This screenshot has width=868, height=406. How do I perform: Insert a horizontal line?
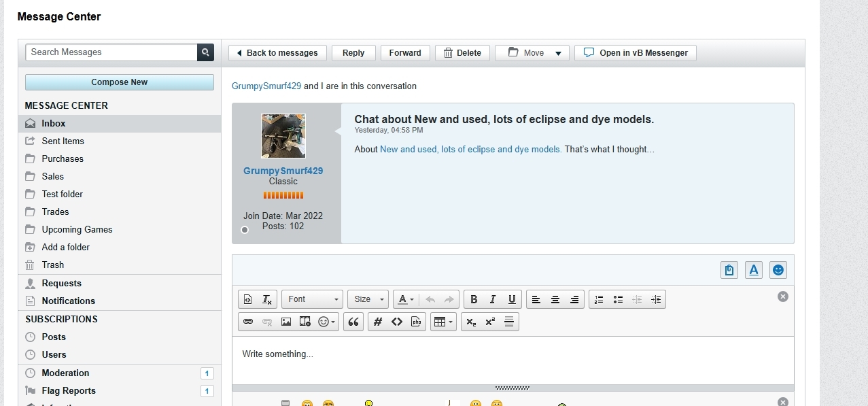click(x=509, y=322)
